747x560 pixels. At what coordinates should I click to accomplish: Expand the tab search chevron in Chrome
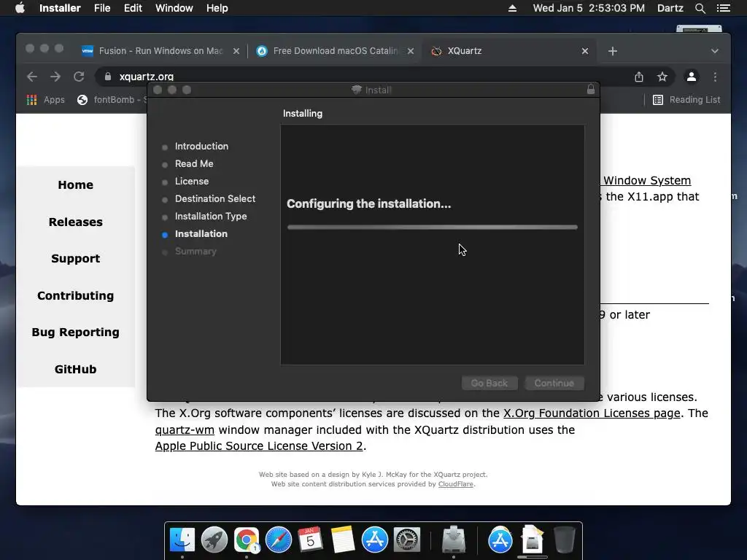pyautogui.click(x=715, y=51)
